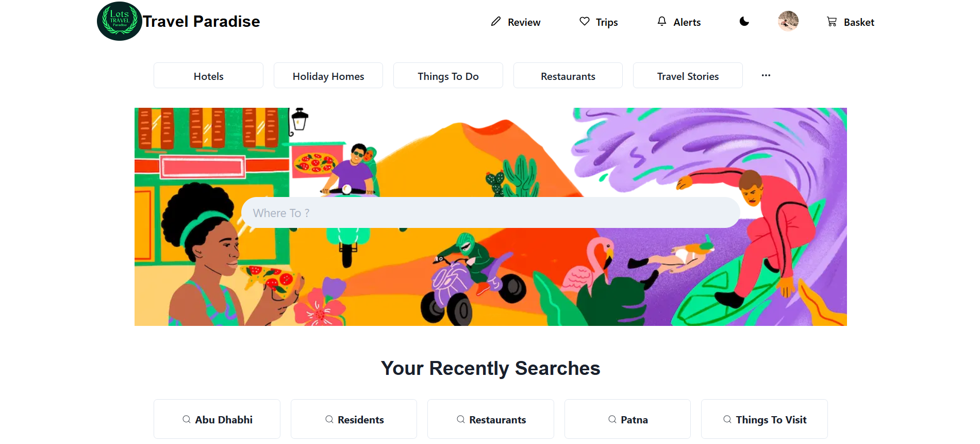Enable dark mode with the moon icon

point(744,22)
